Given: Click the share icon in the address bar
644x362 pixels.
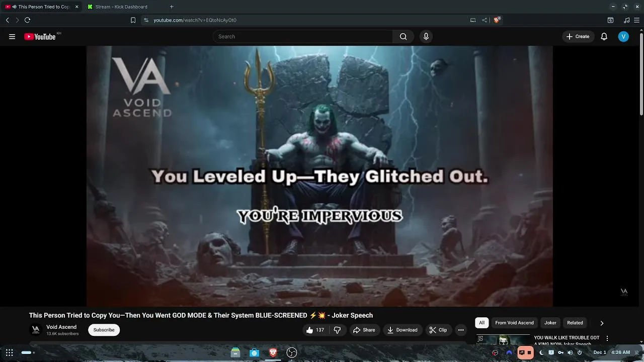Looking at the screenshot, I should click(485, 20).
